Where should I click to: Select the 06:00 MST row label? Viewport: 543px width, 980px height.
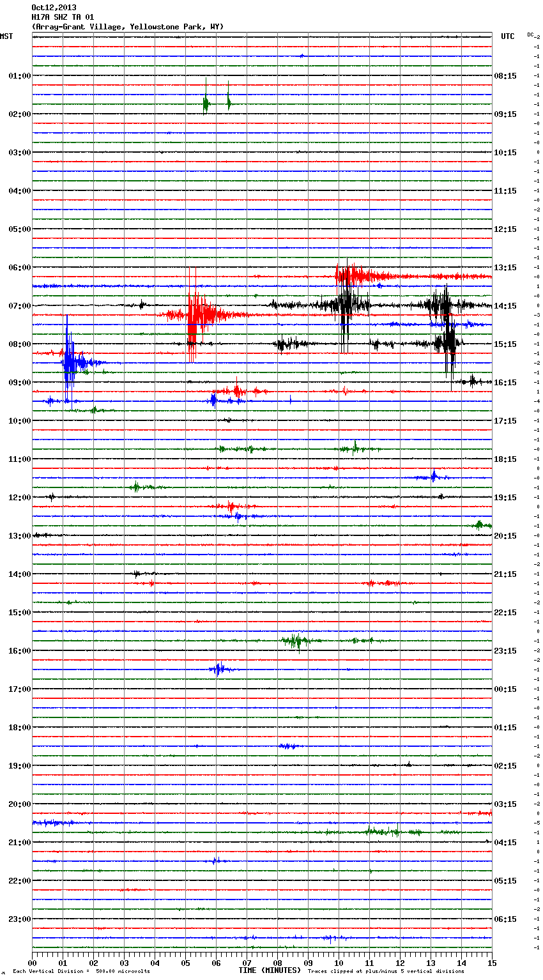[19, 268]
